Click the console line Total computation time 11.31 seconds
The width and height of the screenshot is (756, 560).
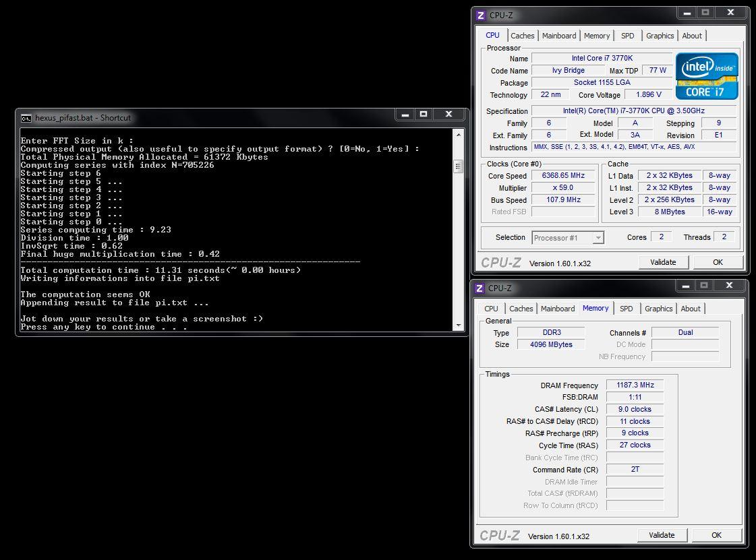click(x=161, y=270)
